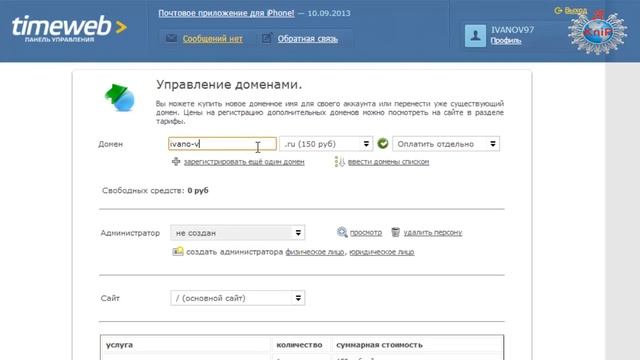Image resolution: width=640 pixels, height=360 pixels.
Task: Click the green domain availability check icon
Action: click(x=382, y=144)
